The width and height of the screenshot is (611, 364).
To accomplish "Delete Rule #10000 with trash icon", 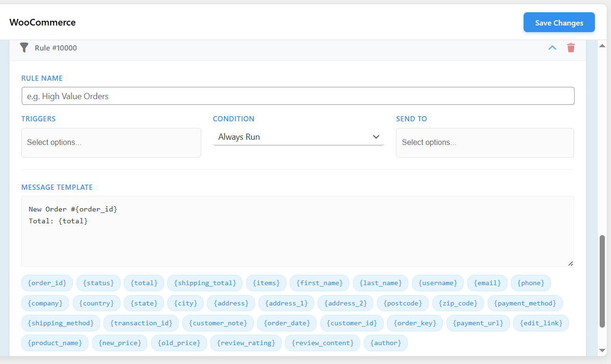I will click(571, 48).
